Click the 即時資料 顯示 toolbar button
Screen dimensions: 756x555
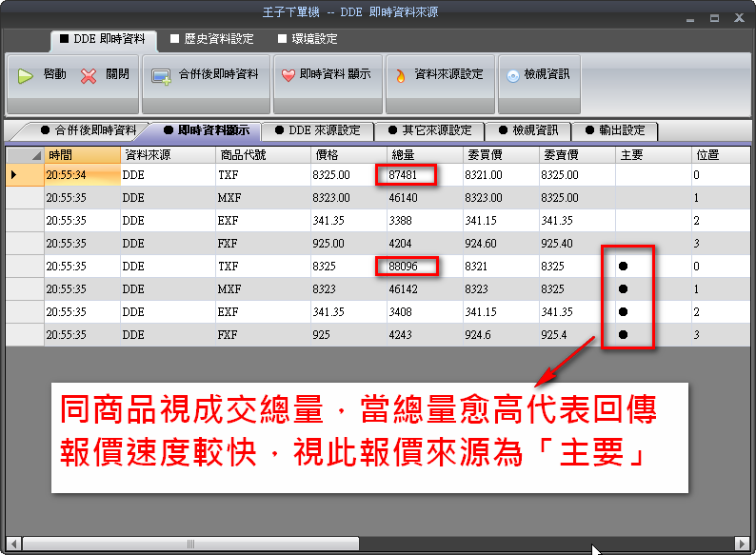328,84
